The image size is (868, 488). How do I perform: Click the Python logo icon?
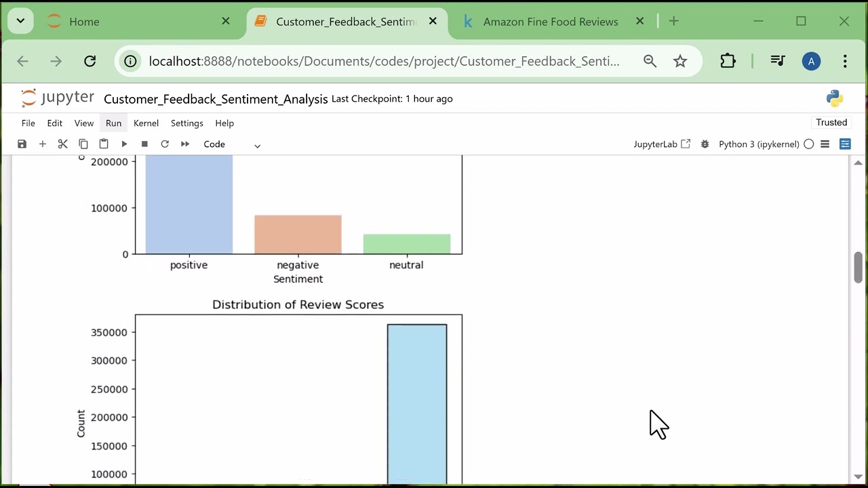(x=835, y=98)
